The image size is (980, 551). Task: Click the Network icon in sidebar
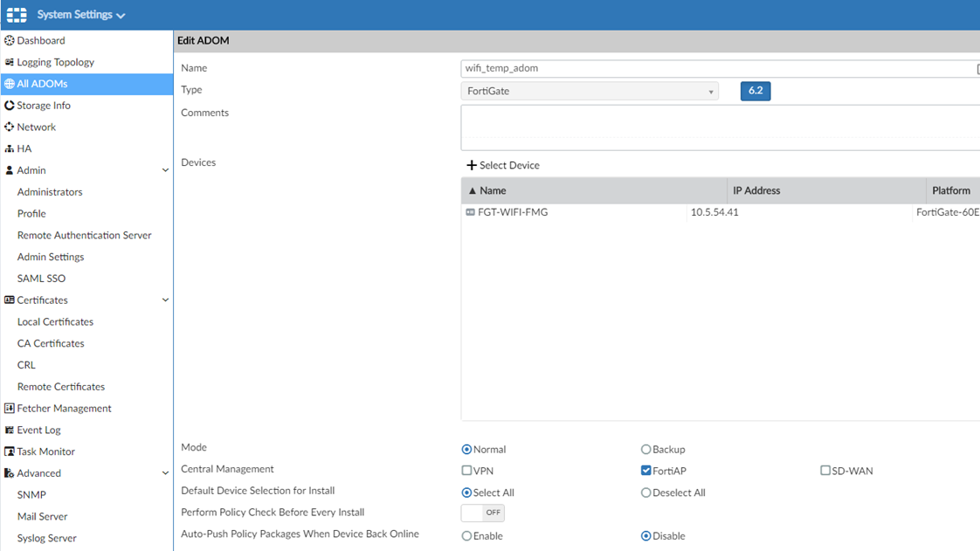click(x=10, y=127)
